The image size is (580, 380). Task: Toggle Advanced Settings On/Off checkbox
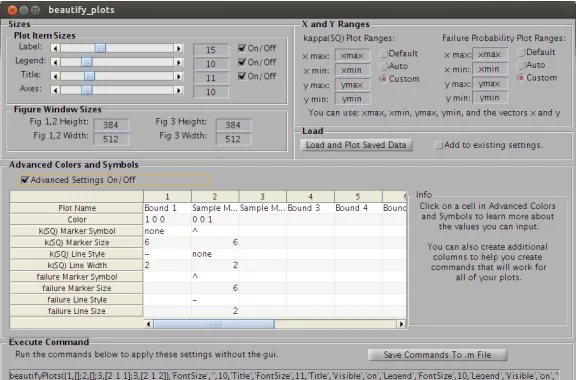(25, 180)
